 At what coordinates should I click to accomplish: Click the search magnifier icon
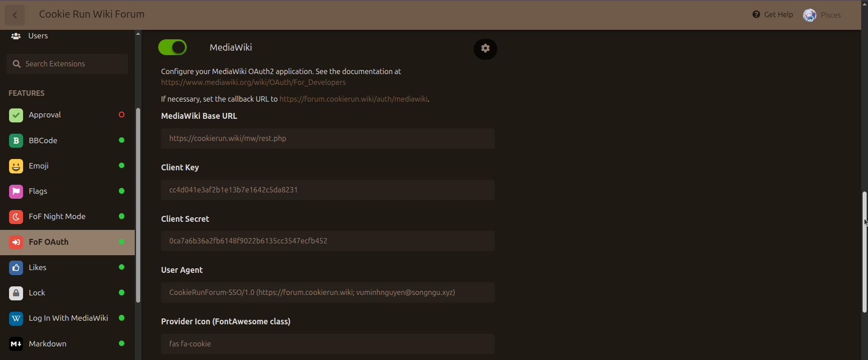[x=17, y=64]
